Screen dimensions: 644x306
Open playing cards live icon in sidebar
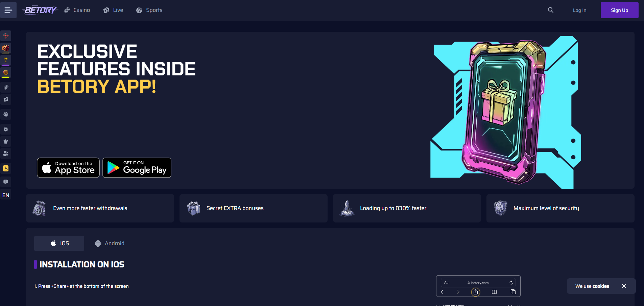pos(6,99)
